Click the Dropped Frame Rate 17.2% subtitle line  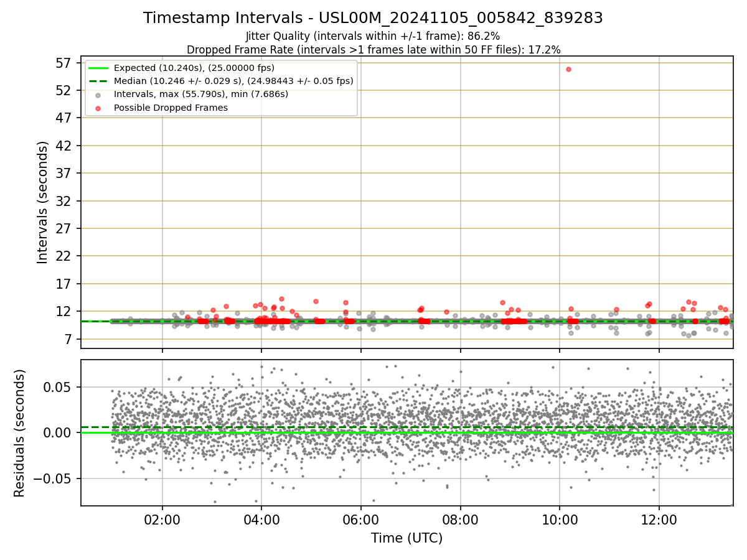374,49
